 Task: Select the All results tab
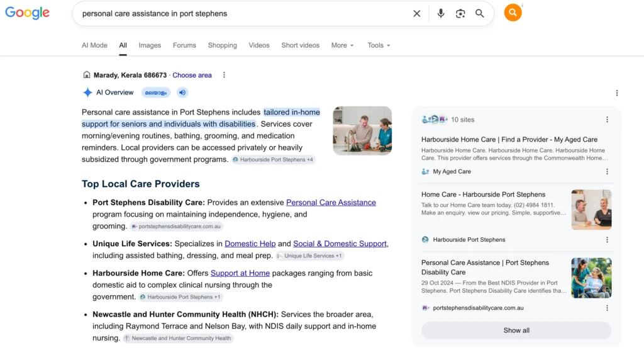[123, 45]
